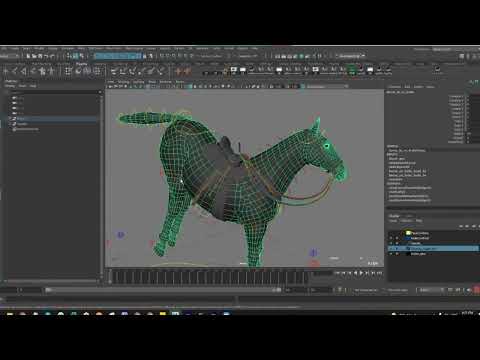Open the menu set dropdown on the status line
Image resolution: width=480 pixels, height=360 pixels.
[x=9, y=56]
